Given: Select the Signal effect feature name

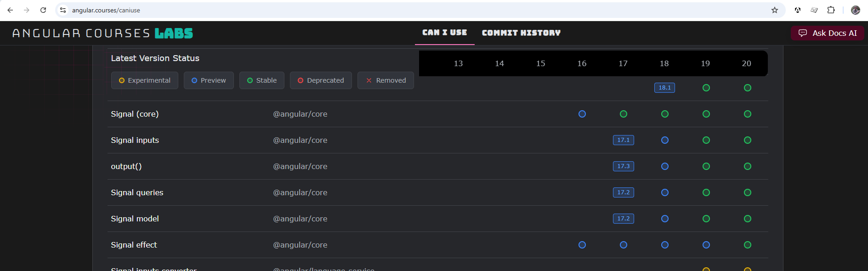Looking at the screenshot, I should tap(134, 245).
